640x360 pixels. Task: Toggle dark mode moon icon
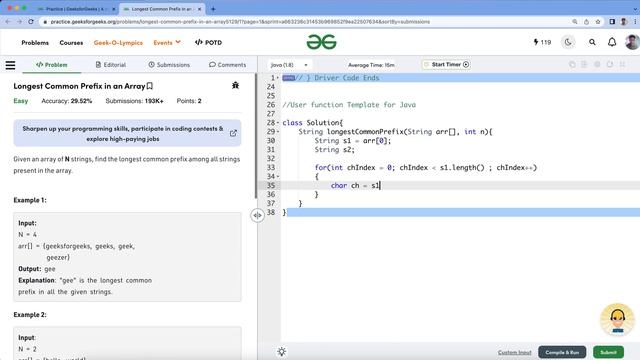click(568, 42)
